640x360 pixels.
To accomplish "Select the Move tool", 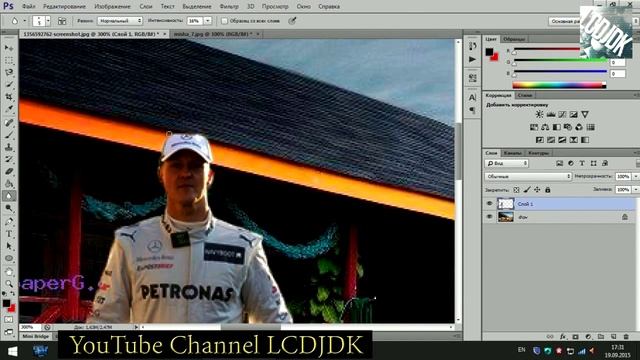I will click(x=9, y=48).
